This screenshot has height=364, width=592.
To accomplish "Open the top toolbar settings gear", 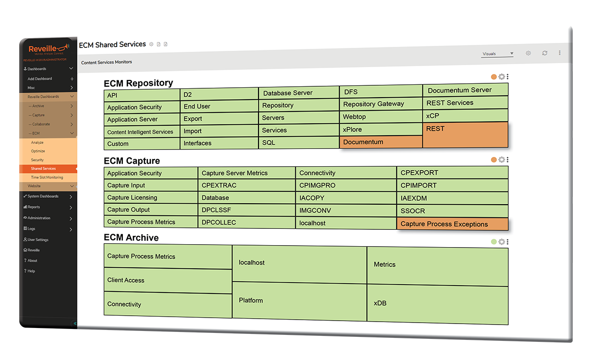I will 528,53.
